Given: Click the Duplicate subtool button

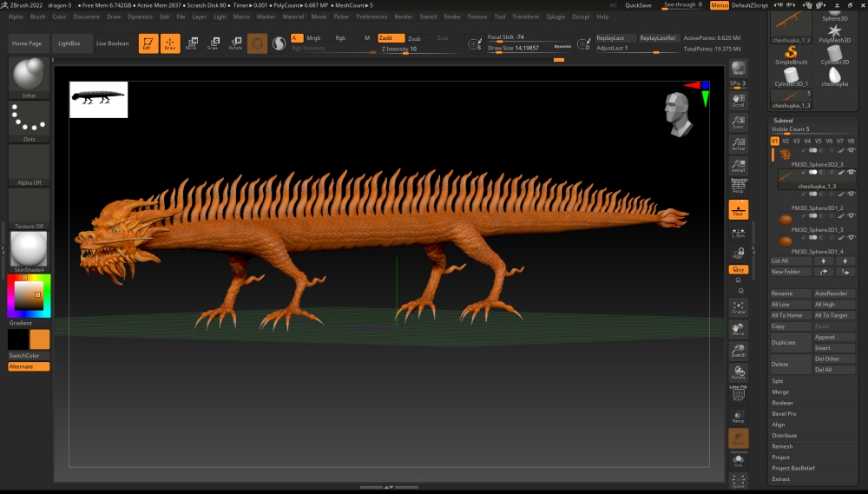Looking at the screenshot, I should tap(791, 342).
